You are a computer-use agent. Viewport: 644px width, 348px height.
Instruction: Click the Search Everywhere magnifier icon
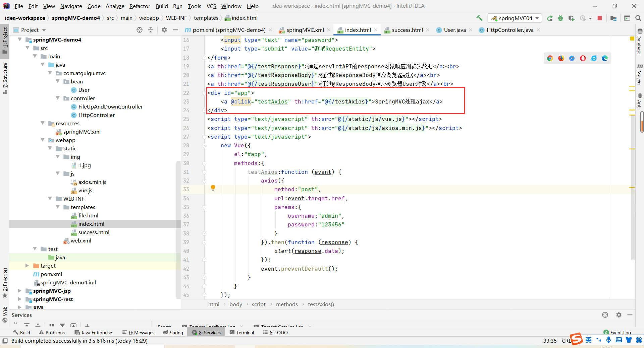click(x=638, y=18)
